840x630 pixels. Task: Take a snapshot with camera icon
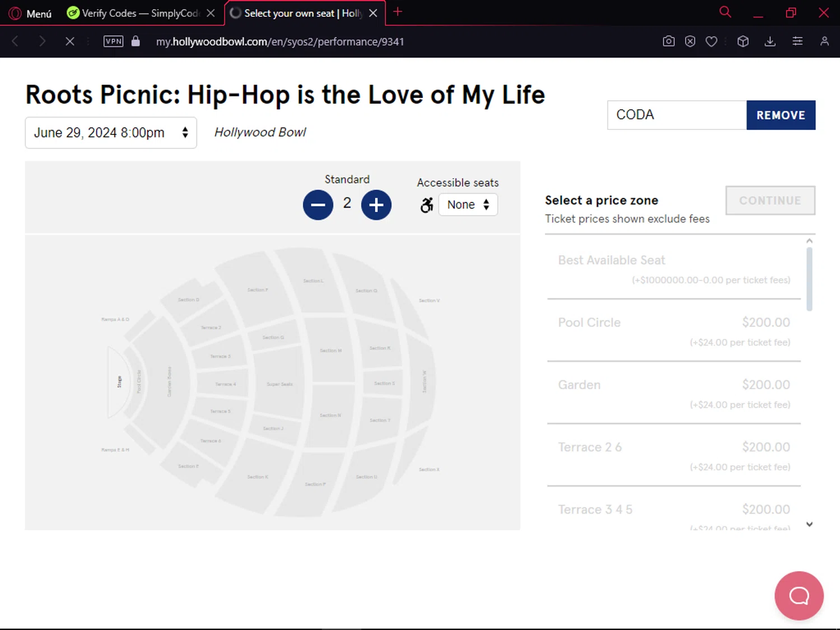[x=669, y=41]
